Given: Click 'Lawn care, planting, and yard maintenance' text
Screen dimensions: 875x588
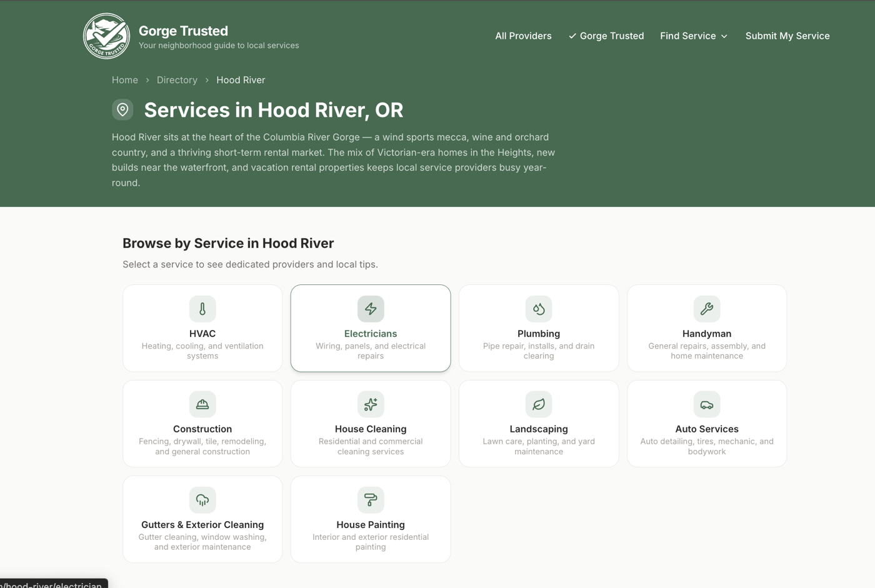Looking at the screenshot, I should [x=539, y=447].
